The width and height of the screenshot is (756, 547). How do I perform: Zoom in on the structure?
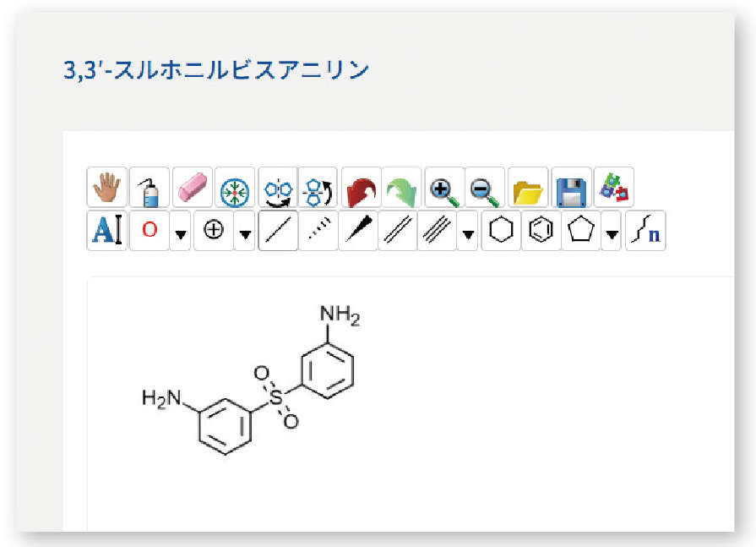(442, 189)
